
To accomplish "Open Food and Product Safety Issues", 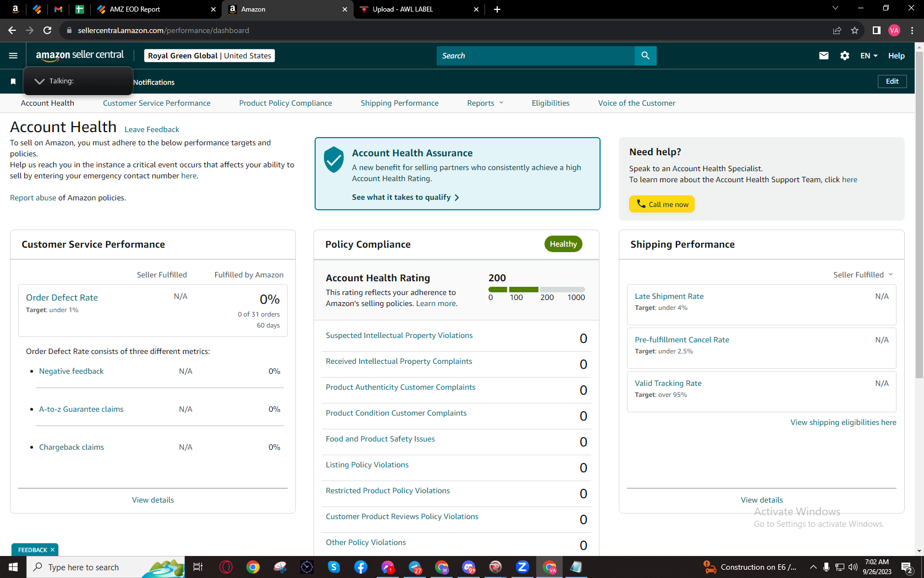I will coord(380,439).
